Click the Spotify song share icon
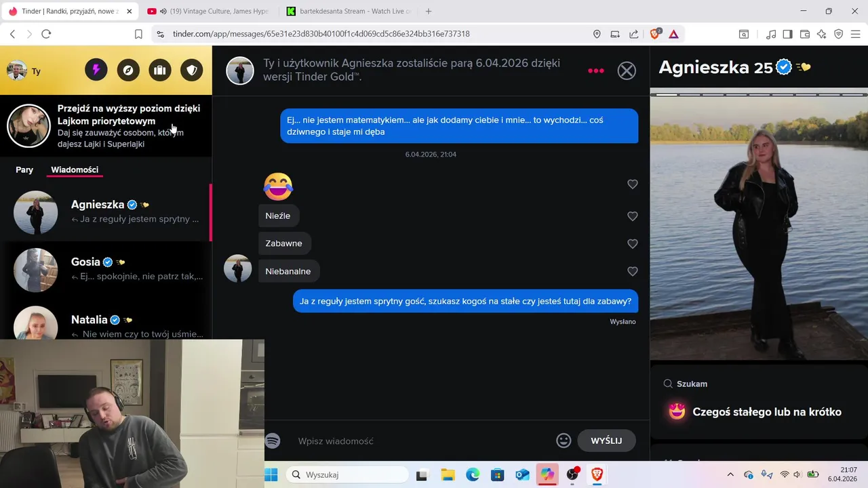This screenshot has height=488, width=868. point(273,441)
